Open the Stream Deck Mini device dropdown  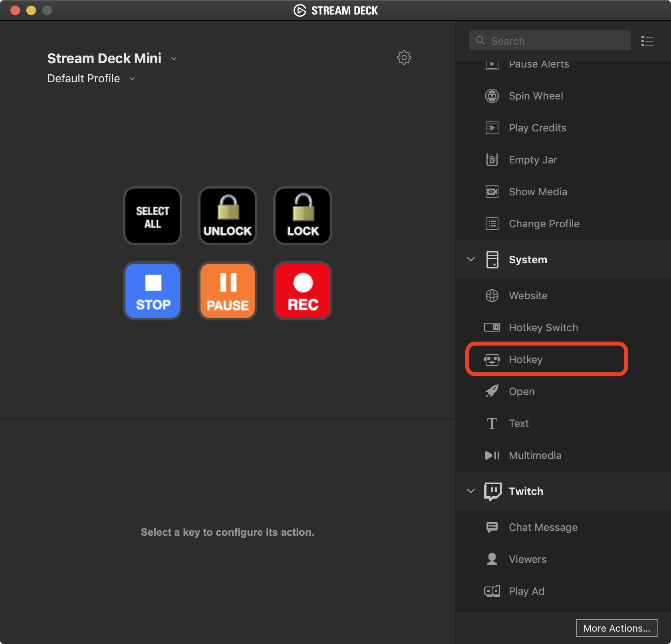click(174, 59)
